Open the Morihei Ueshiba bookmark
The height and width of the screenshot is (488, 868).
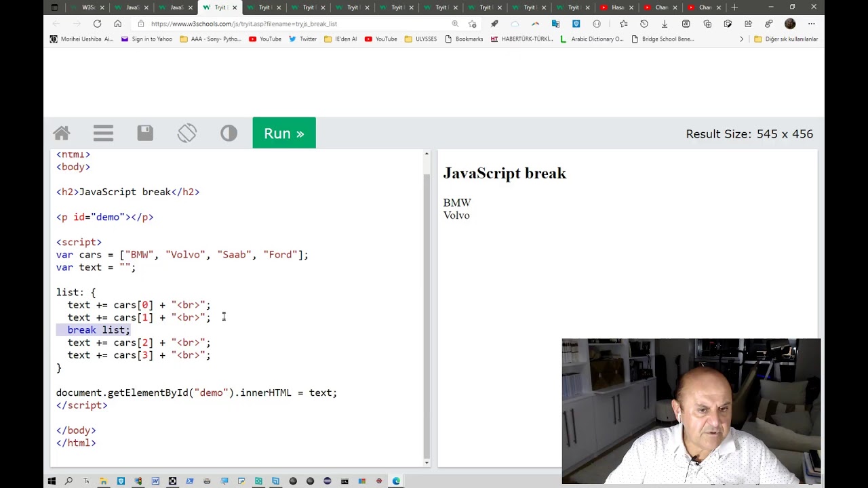coord(82,39)
